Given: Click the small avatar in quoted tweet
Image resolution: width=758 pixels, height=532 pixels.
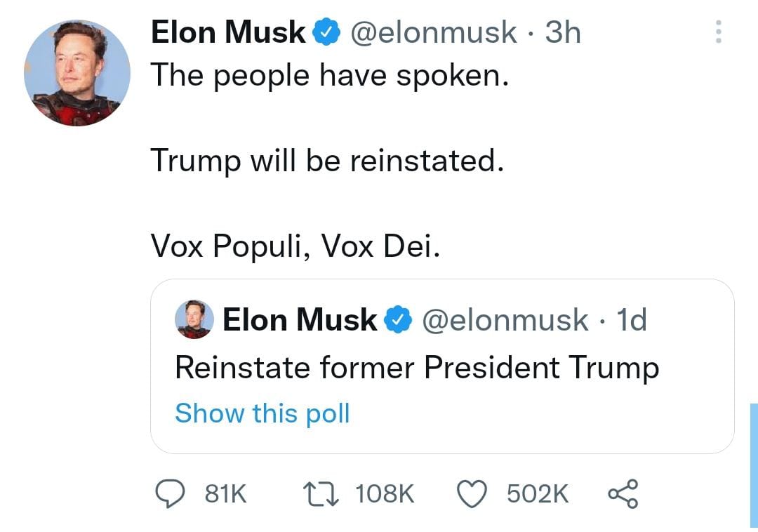Looking at the screenshot, I should (194, 319).
